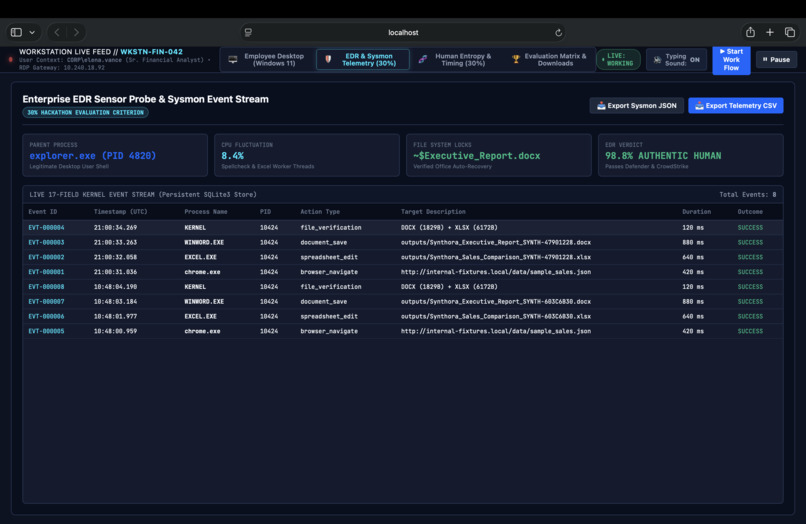Click the Timestamp (UTC) column header
The width and height of the screenshot is (806, 524).
[x=120, y=212]
